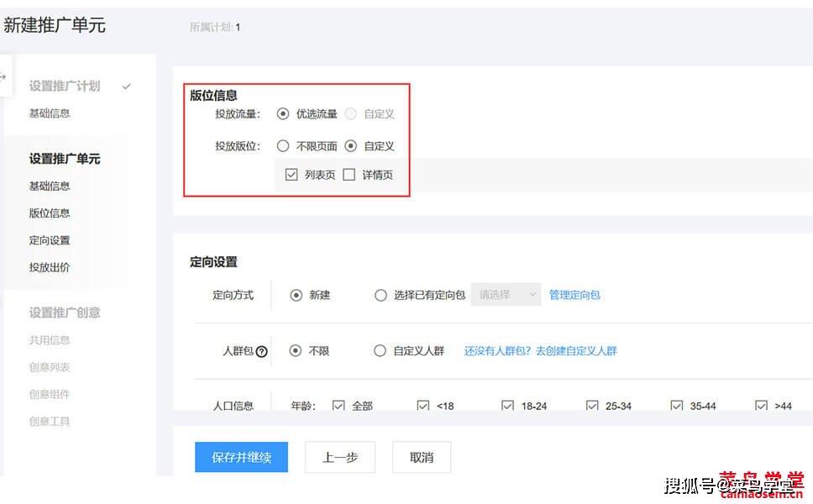Click the 保存并继续 button
This screenshot has height=504, width=813.
pyautogui.click(x=241, y=458)
